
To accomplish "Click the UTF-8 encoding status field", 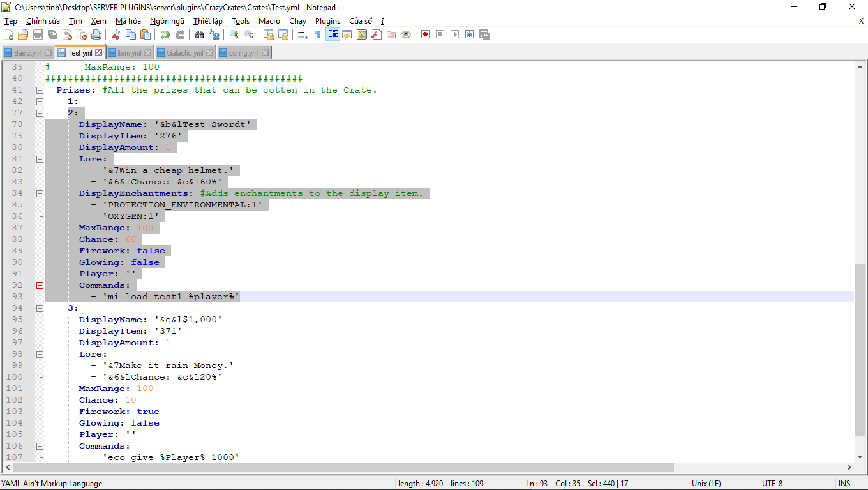I will 772,484.
